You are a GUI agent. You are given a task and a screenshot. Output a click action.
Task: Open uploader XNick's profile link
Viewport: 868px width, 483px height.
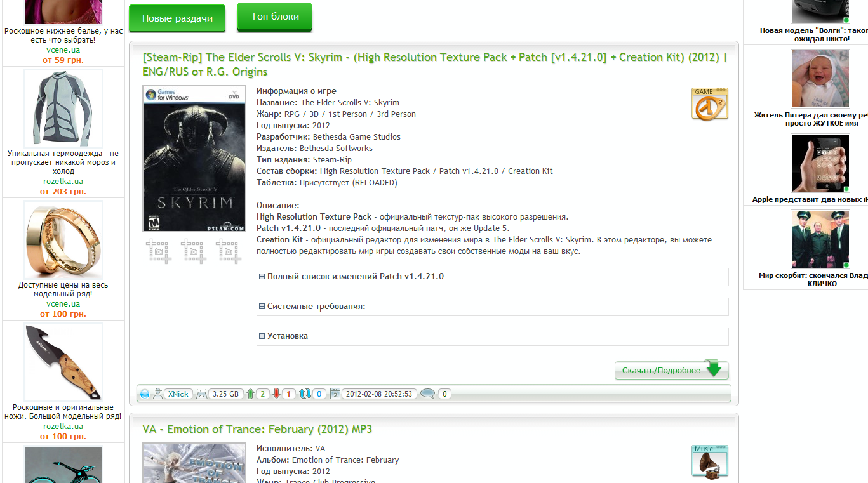pyautogui.click(x=178, y=394)
